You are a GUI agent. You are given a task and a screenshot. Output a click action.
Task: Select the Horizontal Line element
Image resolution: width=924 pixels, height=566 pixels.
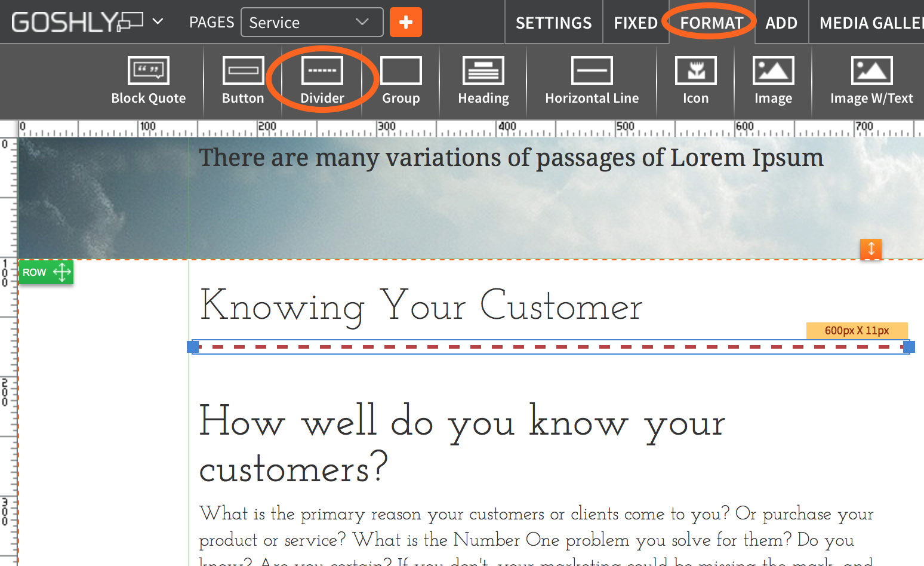coord(592,81)
